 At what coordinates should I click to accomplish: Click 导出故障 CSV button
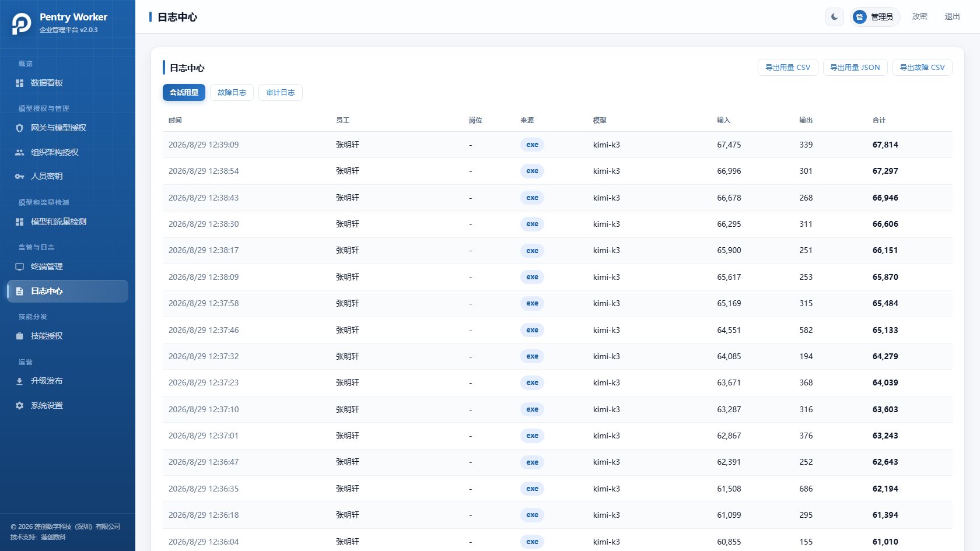point(922,68)
